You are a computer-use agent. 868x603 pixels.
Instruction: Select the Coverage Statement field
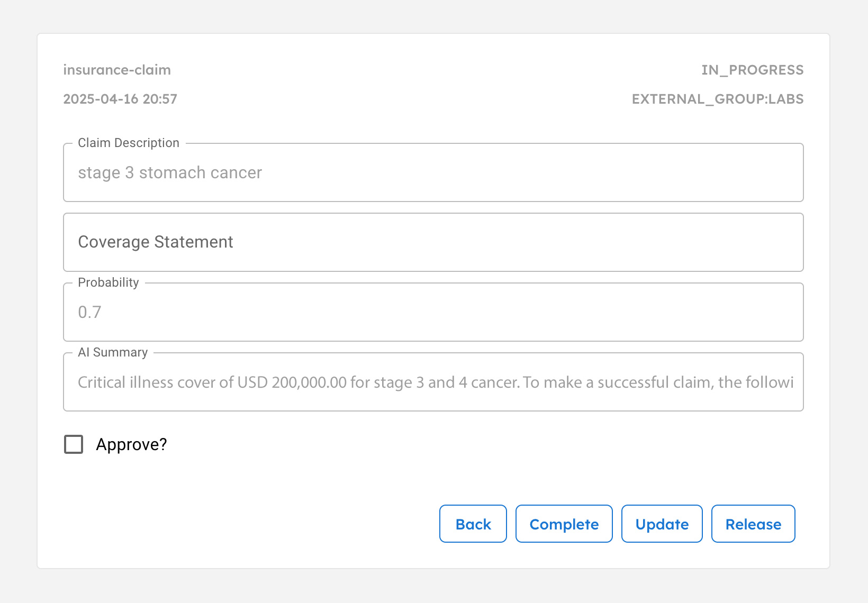click(x=433, y=242)
